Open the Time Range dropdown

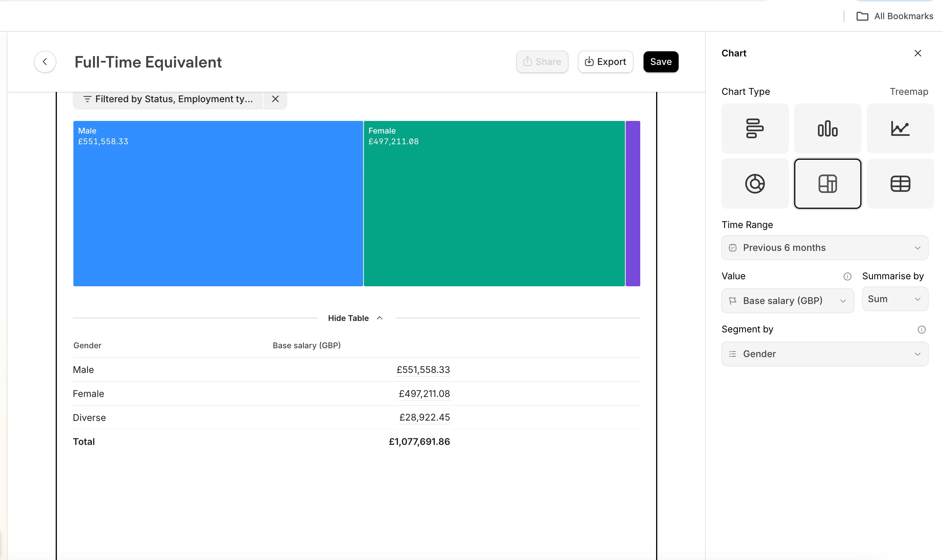[x=824, y=248]
